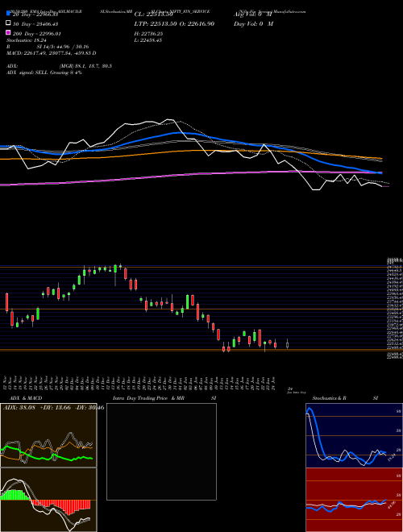Viewport: 403px width, 532px height.
Task: Click the 'Avg Vol: 0 M' label
Action: 253,15
